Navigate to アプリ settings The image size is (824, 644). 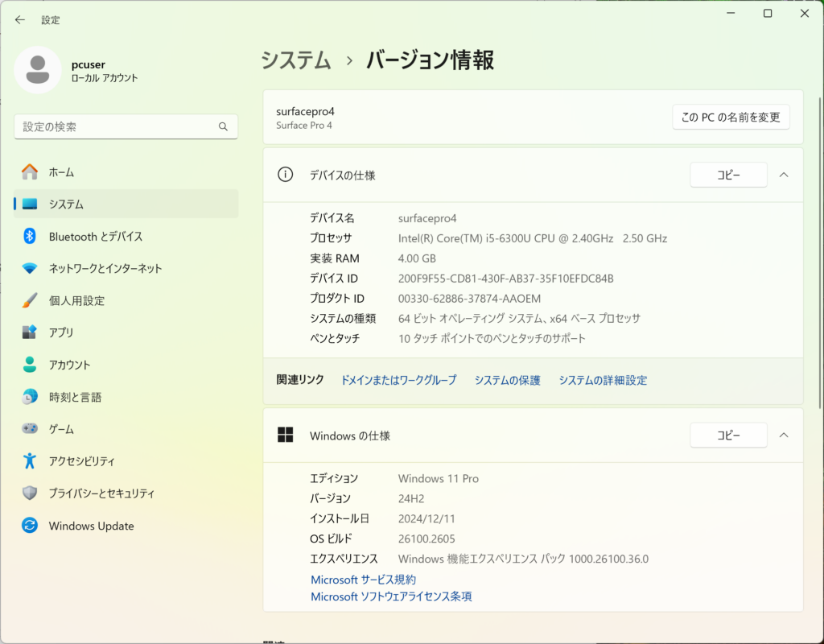[x=126, y=332]
